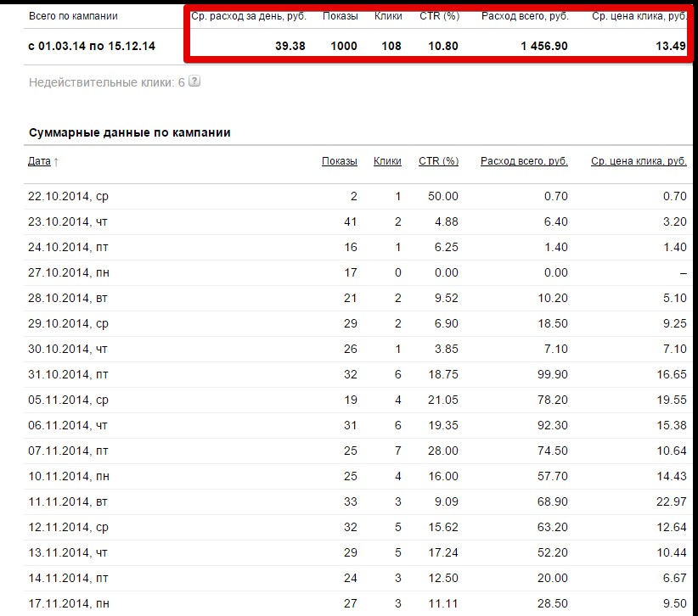Select the date range с 01.03.14 по 15.12.14
This screenshot has height=616, width=698.
[92, 47]
